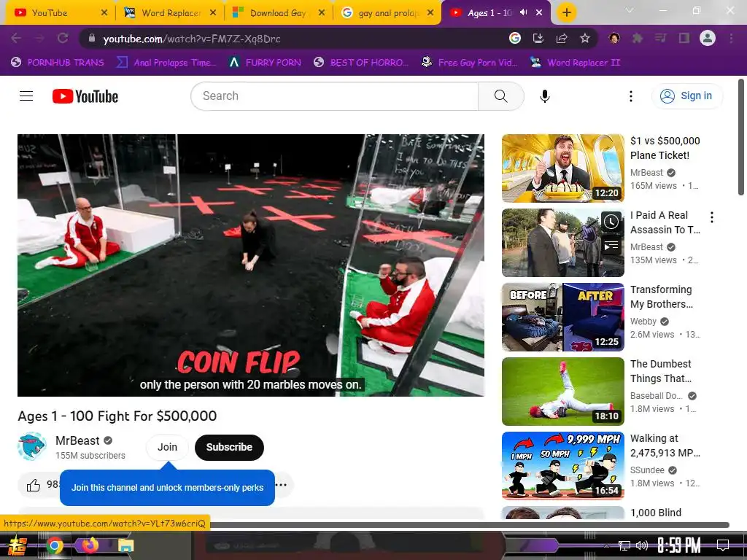Go forward with the browser forward arrow
Viewport: 747px width, 560px height.
click(x=39, y=38)
